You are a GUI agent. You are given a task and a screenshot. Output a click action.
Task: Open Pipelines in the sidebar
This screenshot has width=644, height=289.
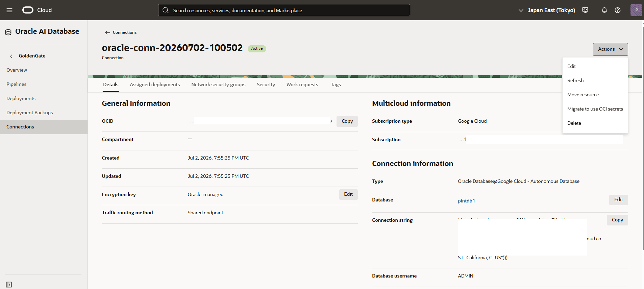44,85
